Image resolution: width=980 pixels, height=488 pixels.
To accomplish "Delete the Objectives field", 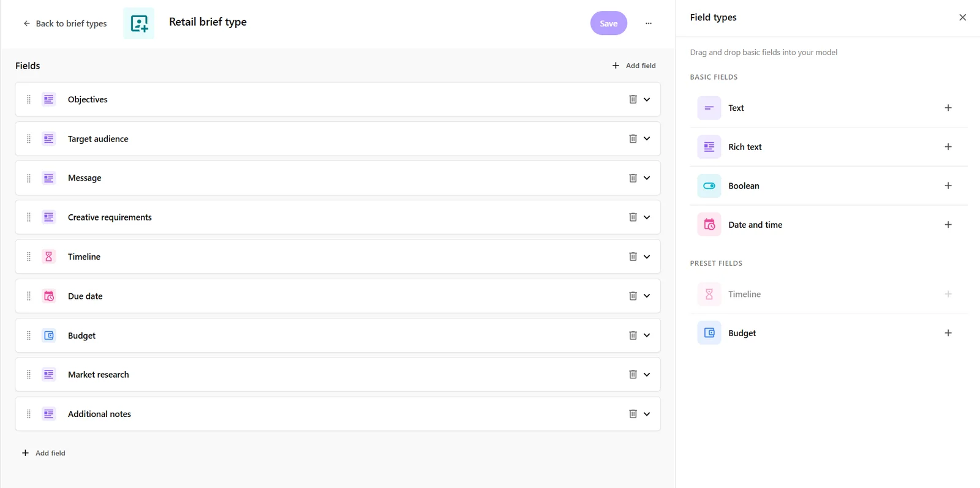I will 633,99.
